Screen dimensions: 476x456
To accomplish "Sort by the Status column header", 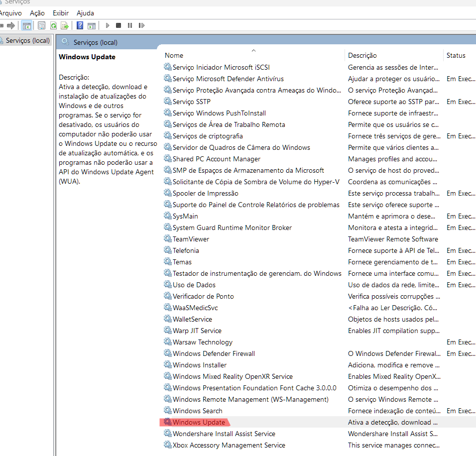I will 456,55.
